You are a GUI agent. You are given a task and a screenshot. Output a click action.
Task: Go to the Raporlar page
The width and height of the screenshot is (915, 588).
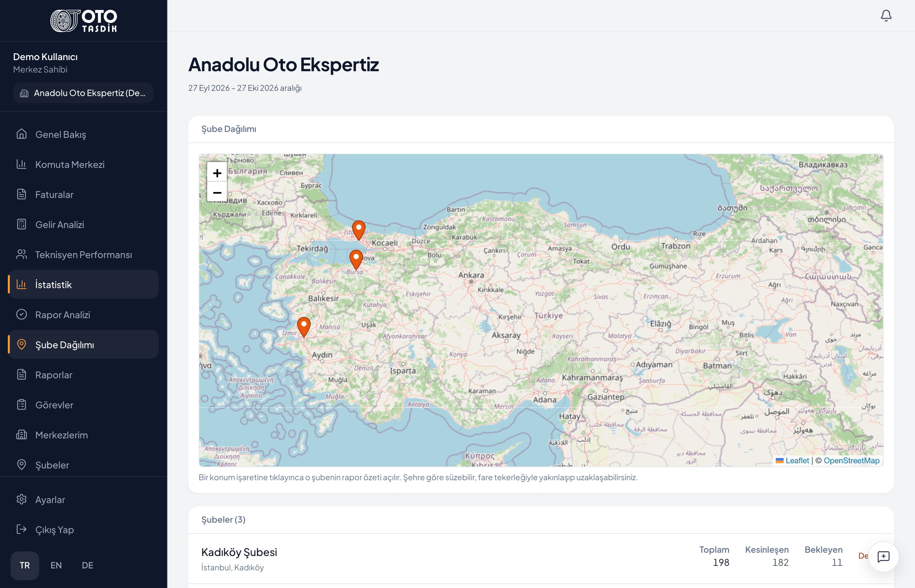tap(83, 375)
